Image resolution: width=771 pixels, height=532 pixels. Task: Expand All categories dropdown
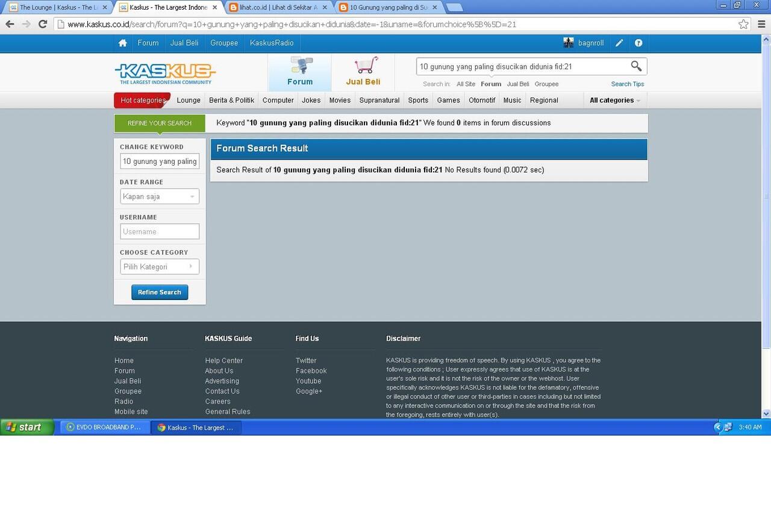[x=615, y=101]
